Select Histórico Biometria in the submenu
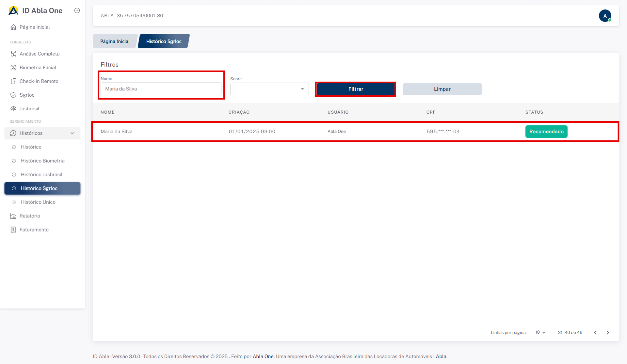627x364 pixels. [x=42, y=161]
